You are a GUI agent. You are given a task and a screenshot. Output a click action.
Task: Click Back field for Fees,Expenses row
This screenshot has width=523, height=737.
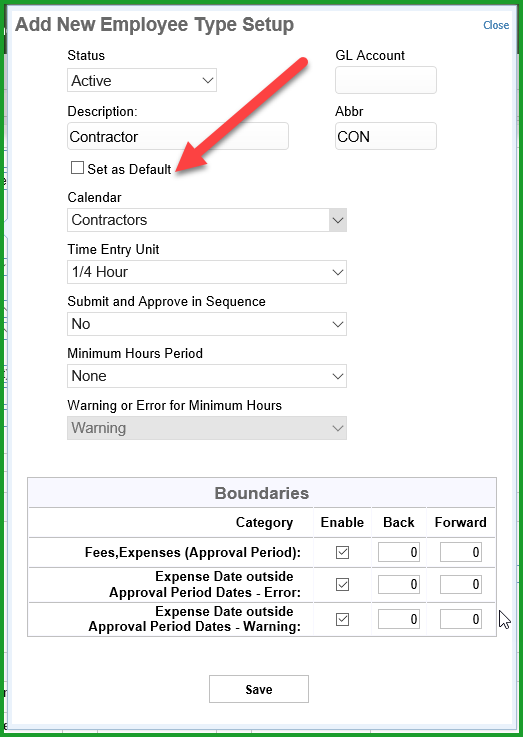398,552
